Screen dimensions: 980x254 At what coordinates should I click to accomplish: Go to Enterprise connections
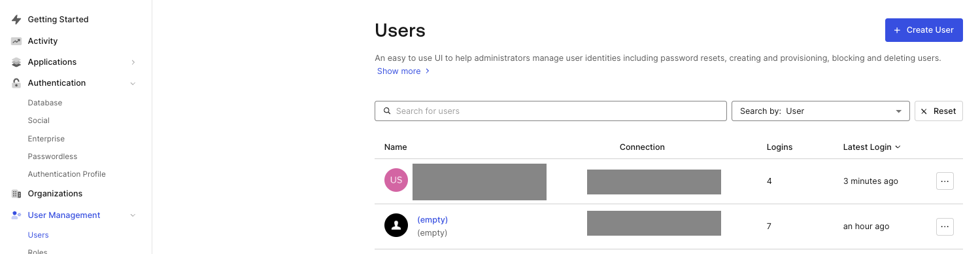[x=46, y=139]
